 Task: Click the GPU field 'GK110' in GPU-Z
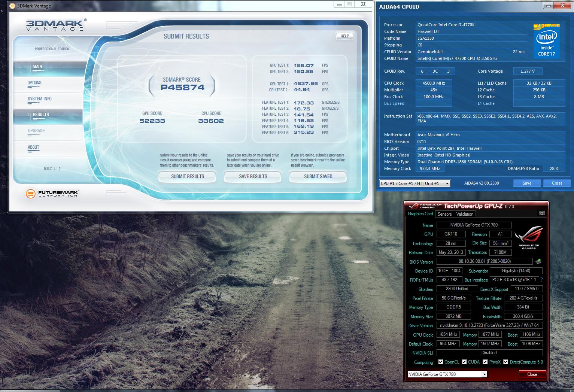451,234
